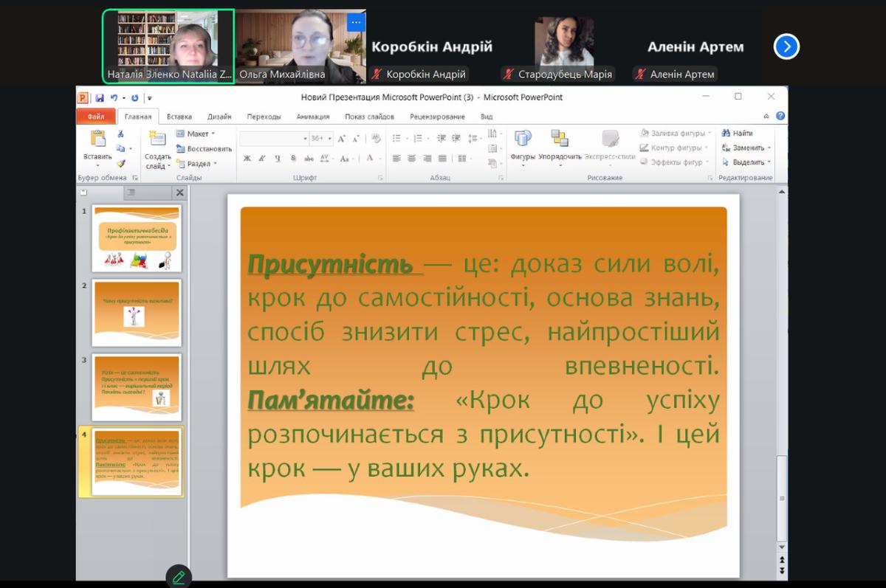This screenshot has width=886, height=588.
Task: Click the Cut scissors icon
Action: tap(120, 134)
